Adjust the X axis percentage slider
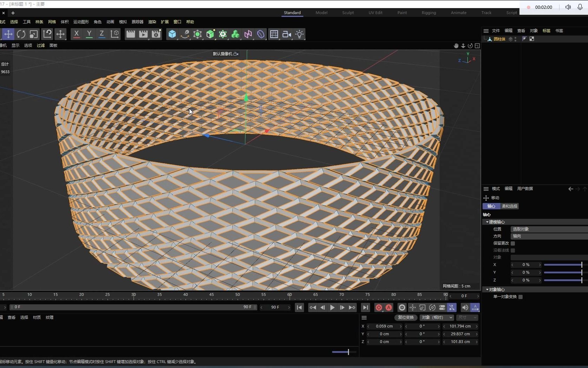This screenshot has width=588, height=368. [x=563, y=265]
